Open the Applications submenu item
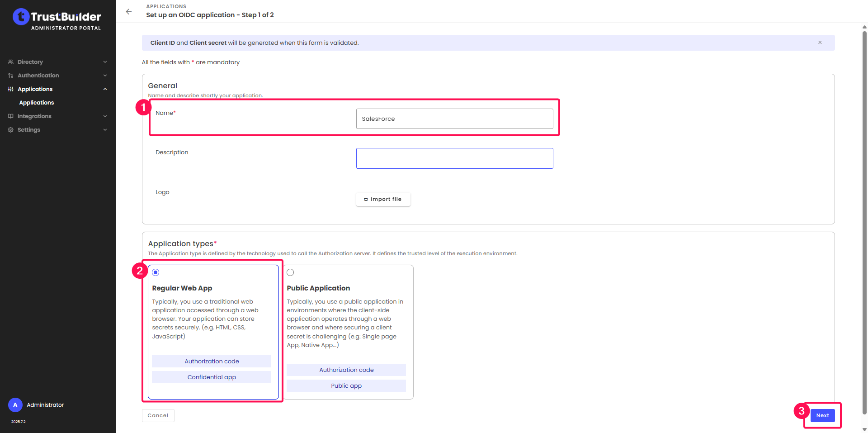 click(37, 103)
